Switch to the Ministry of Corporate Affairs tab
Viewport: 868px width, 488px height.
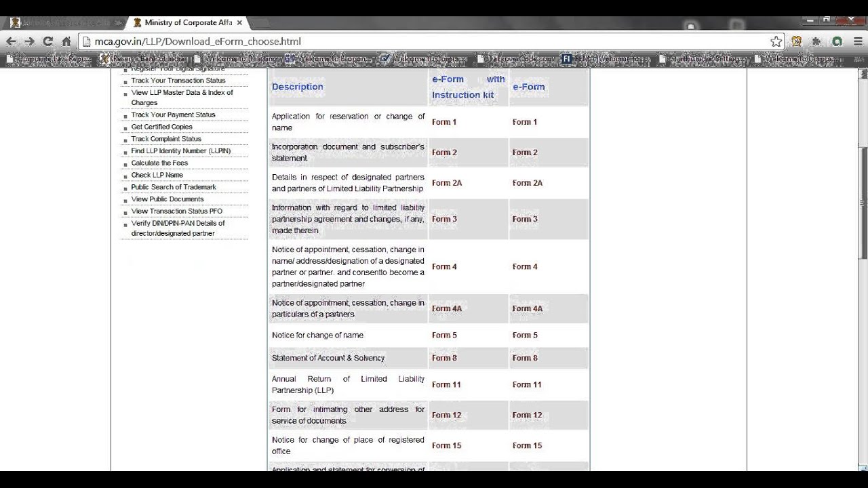pyautogui.click(x=186, y=22)
